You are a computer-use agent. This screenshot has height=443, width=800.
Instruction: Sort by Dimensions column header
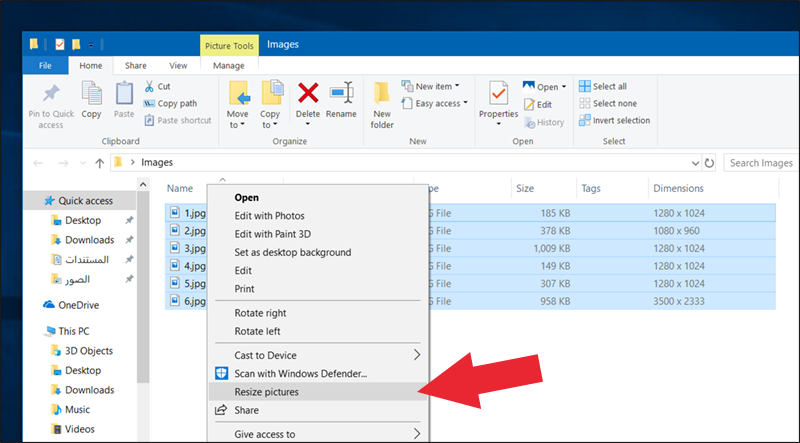(679, 189)
